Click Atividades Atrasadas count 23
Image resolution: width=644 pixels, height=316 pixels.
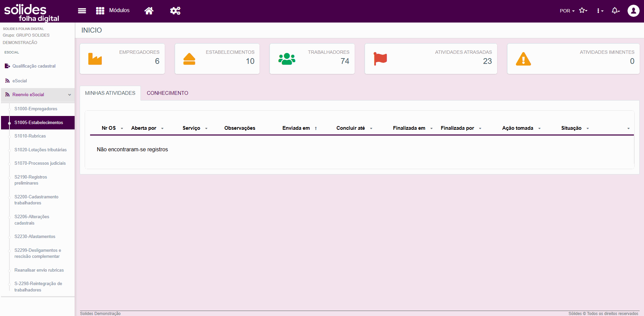tap(487, 61)
